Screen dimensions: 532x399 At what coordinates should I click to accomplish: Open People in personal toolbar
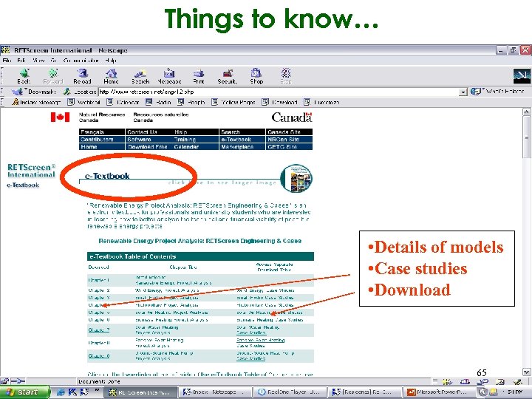191,102
